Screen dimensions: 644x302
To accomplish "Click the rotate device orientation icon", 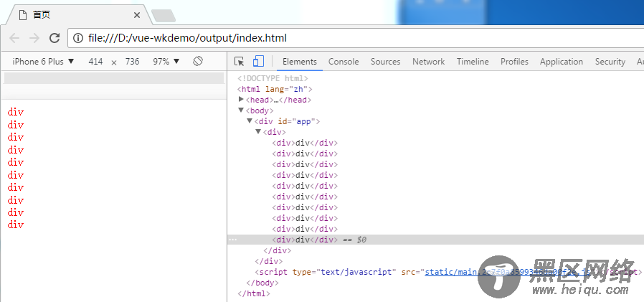I will coord(198,62).
